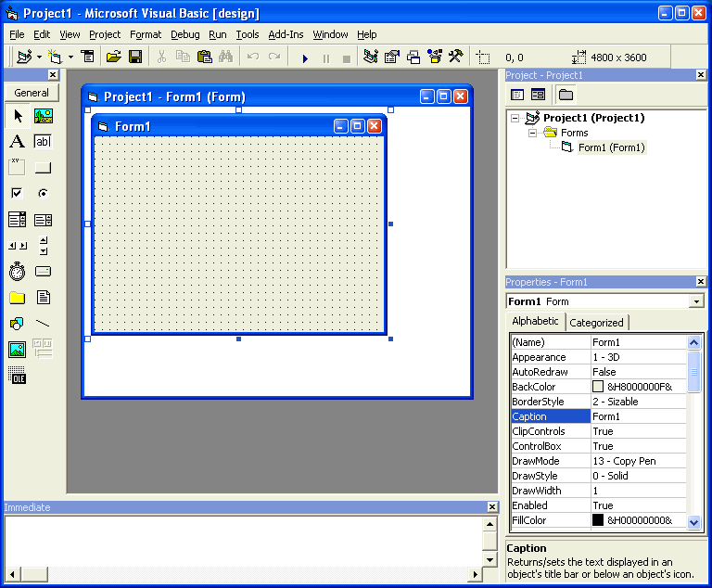Click the Add Form toolbar icon
This screenshot has width=712, height=588.
pos(56,57)
